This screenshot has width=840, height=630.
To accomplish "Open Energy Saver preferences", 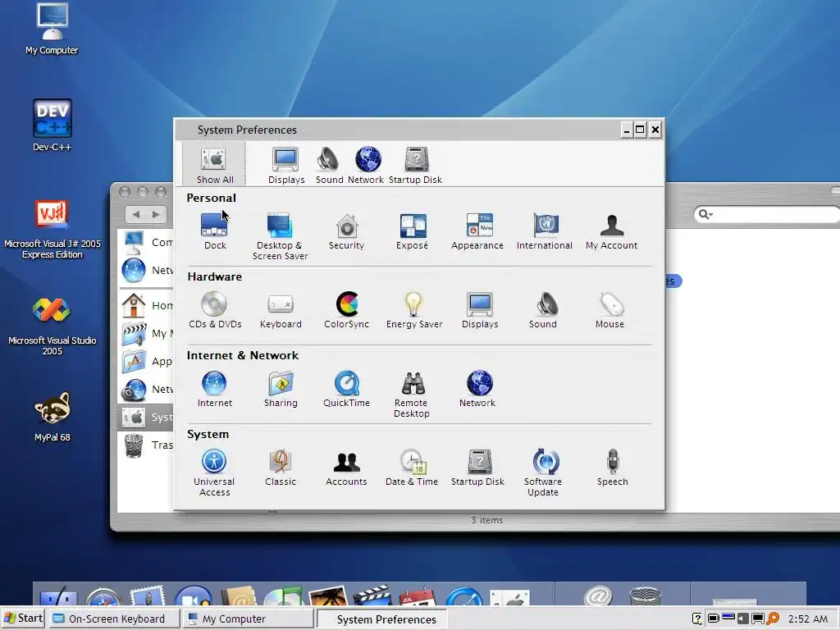I will coord(414,310).
